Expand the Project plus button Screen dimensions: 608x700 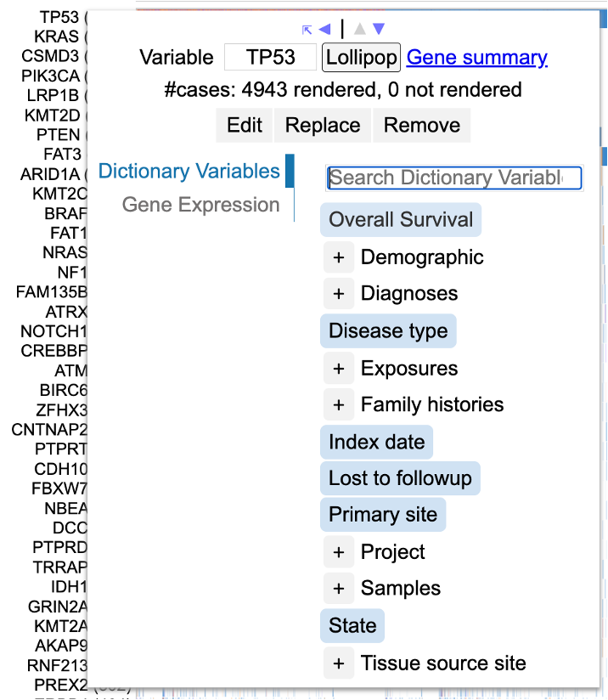click(339, 552)
